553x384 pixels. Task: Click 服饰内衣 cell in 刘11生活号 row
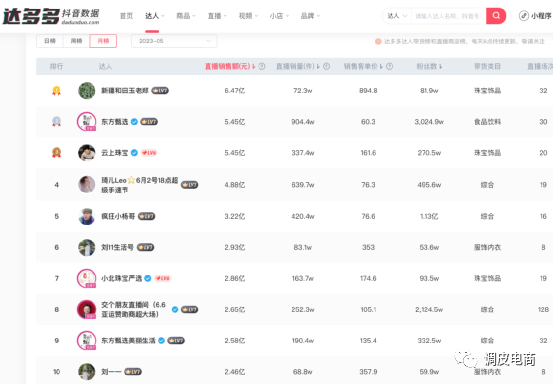487,247
